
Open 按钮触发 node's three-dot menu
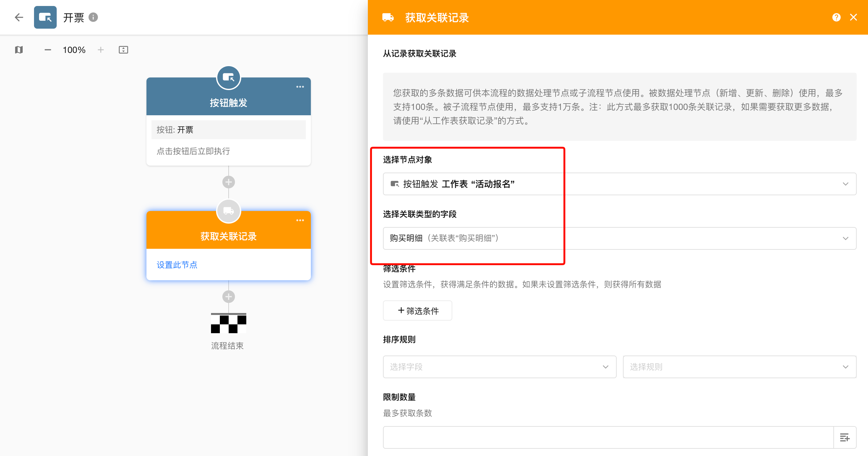click(300, 87)
